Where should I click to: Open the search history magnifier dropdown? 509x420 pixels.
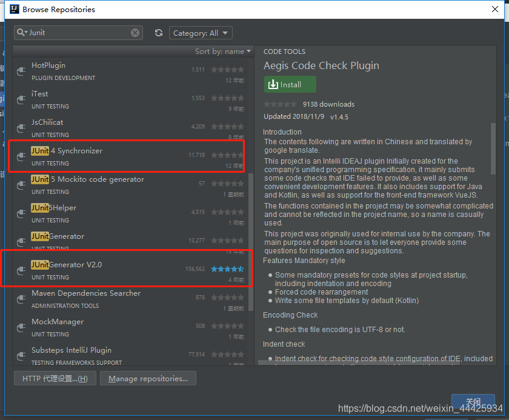[22, 33]
